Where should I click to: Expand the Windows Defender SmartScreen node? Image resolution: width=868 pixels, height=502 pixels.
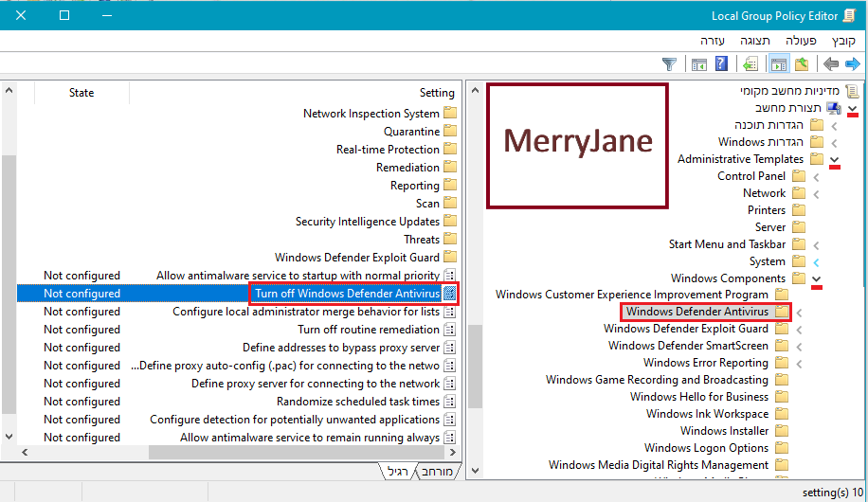798,347
